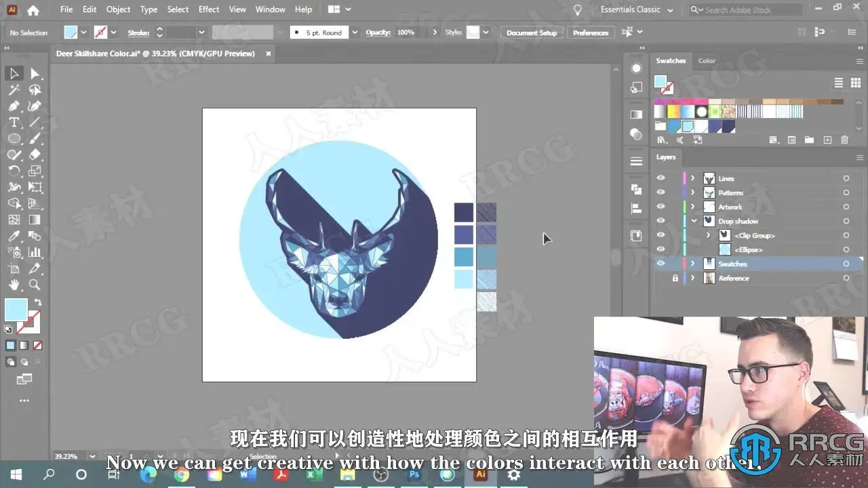Open the Object menu

point(119,9)
